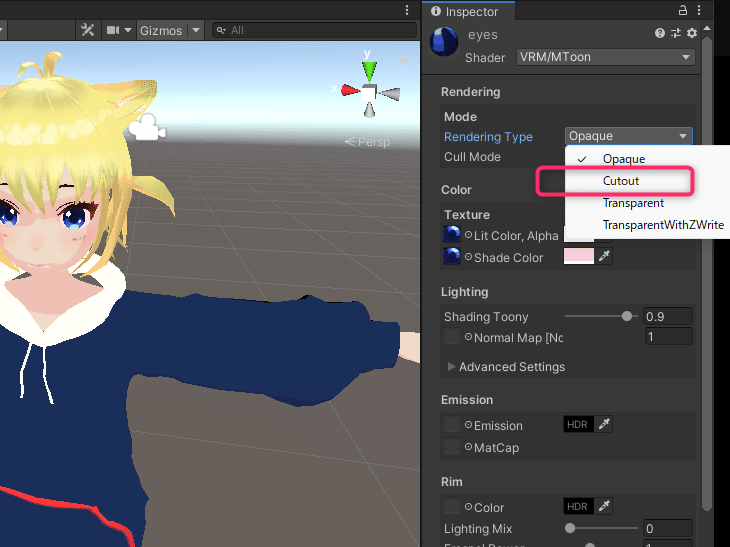Screen dimensions: 730x547
Task: Select Opaque in rendering type list
Action: pyautogui.click(x=647, y=159)
